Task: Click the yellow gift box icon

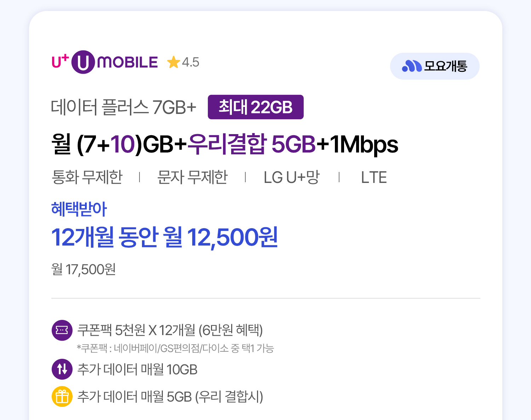Action: tap(62, 396)
